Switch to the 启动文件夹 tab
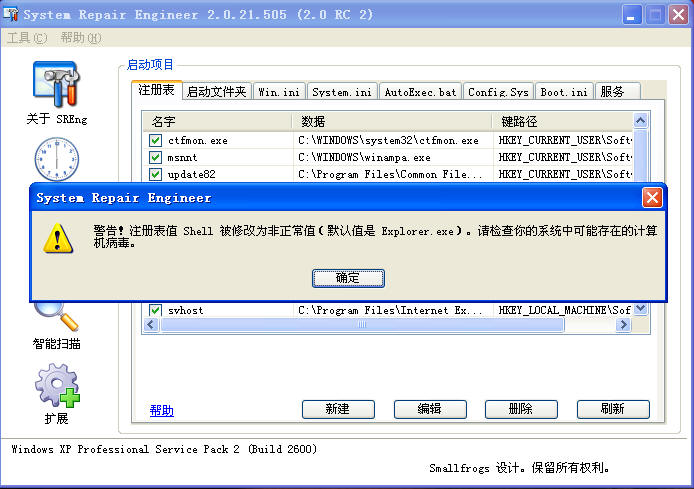This screenshot has height=489, width=694. point(216,92)
